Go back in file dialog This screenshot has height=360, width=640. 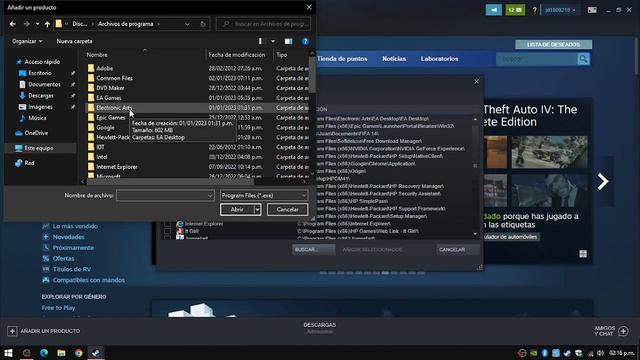[13, 24]
